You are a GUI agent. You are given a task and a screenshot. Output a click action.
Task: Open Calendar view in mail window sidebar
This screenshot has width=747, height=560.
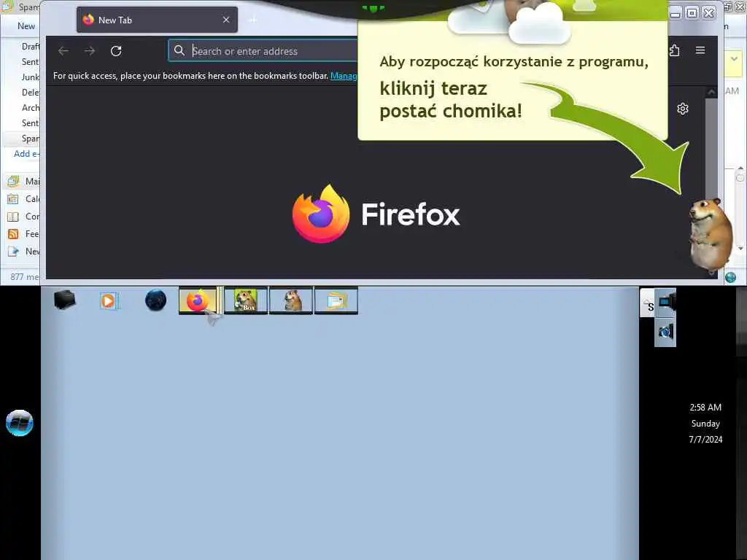click(x=23, y=198)
